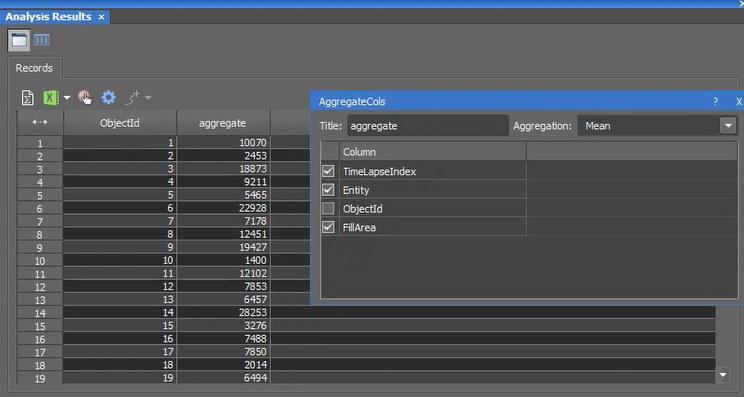
Task: Open the AggregateCols help question mark
Action: point(716,102)
